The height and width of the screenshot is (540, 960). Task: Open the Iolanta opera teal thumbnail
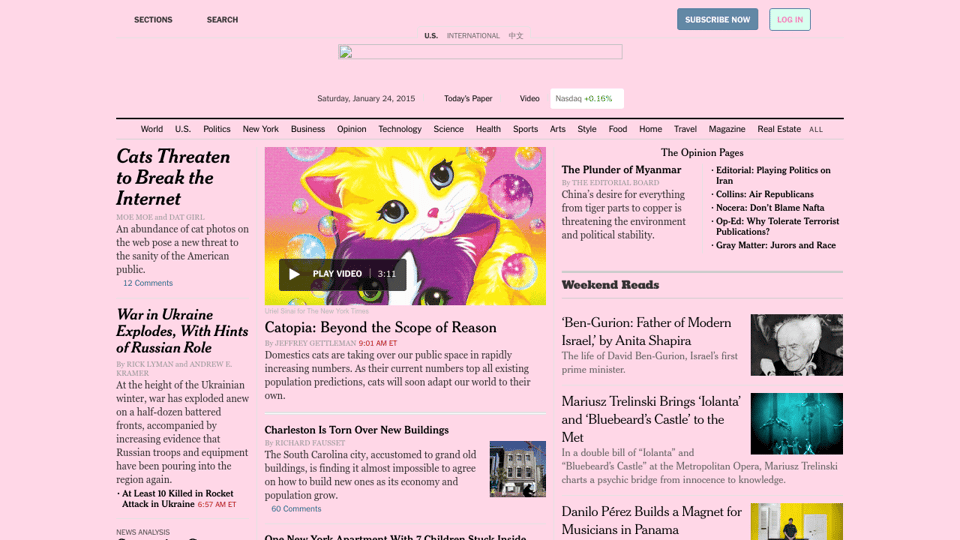796,423
